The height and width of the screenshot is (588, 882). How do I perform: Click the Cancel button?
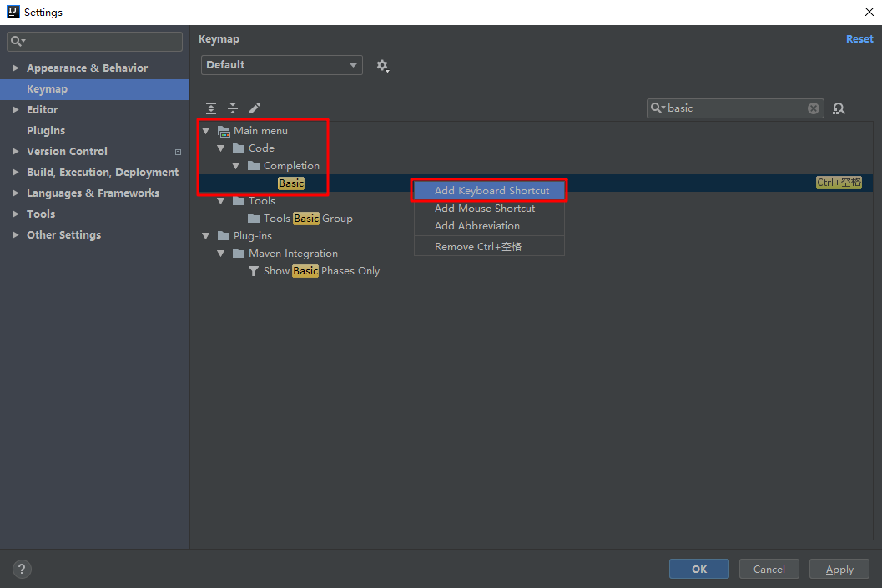pos(769,569)
